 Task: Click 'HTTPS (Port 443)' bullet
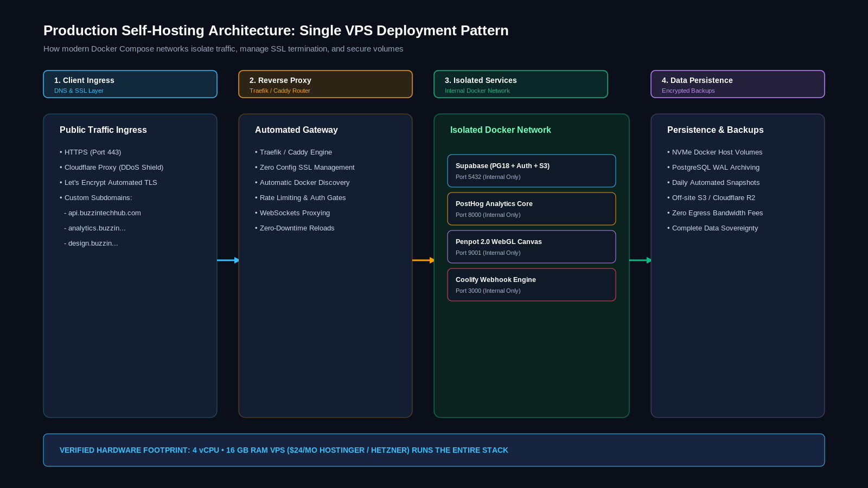point(91,152)
